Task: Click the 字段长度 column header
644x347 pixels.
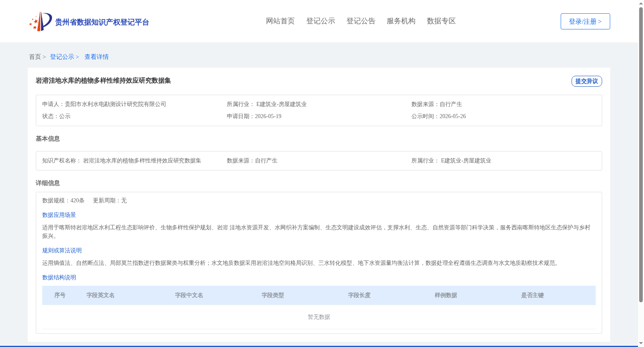Action: pyautogui.click(x=359, y=295)
